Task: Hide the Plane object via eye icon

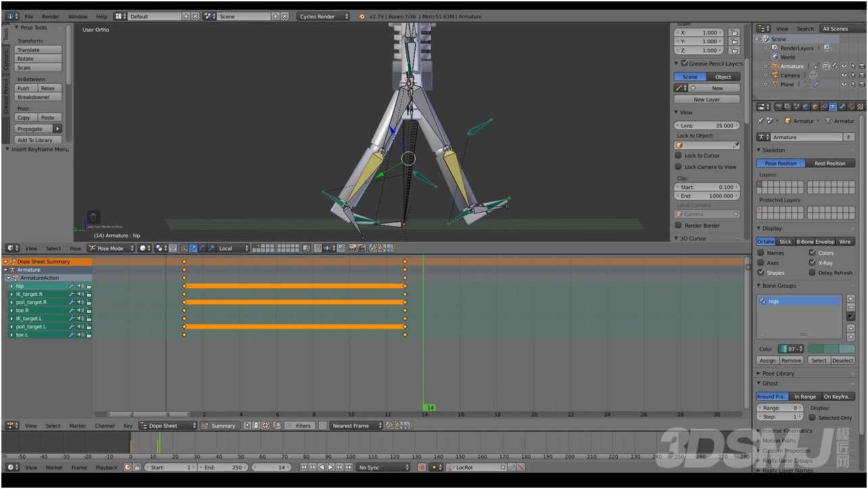Action: click(844, 84)
